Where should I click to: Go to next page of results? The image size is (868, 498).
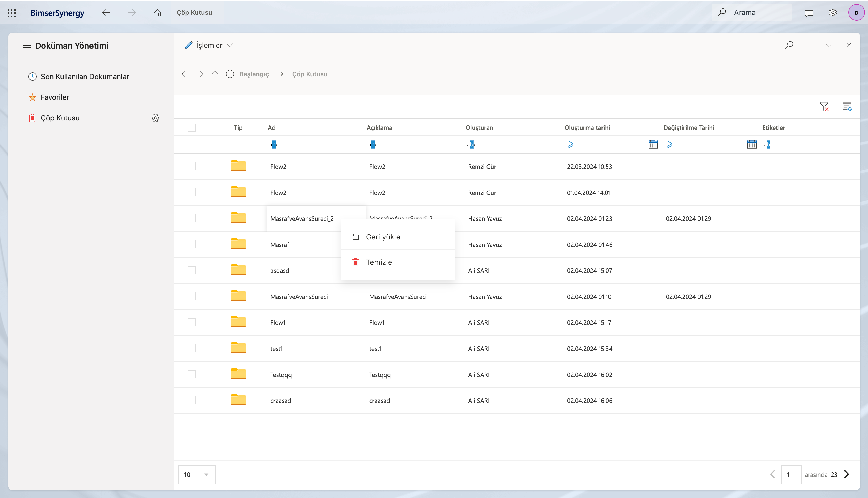(x=847, y=474)
